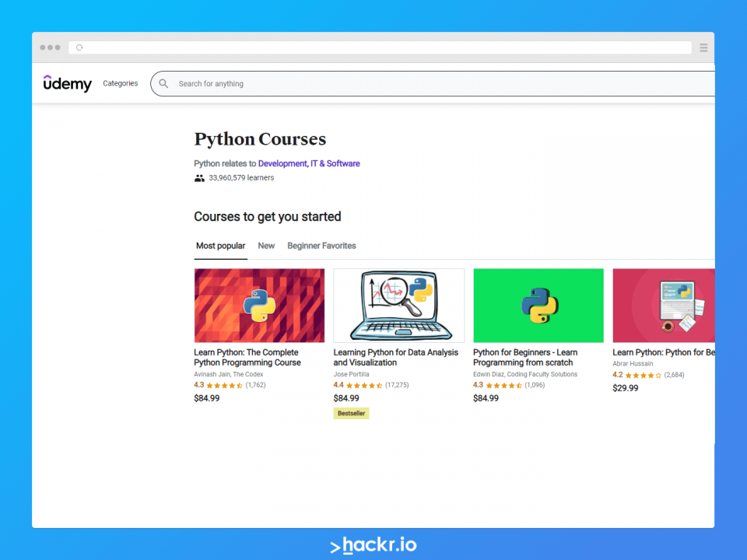Click the Udemy logo
This screenshot has height=560, width=747.
point(67,83)
